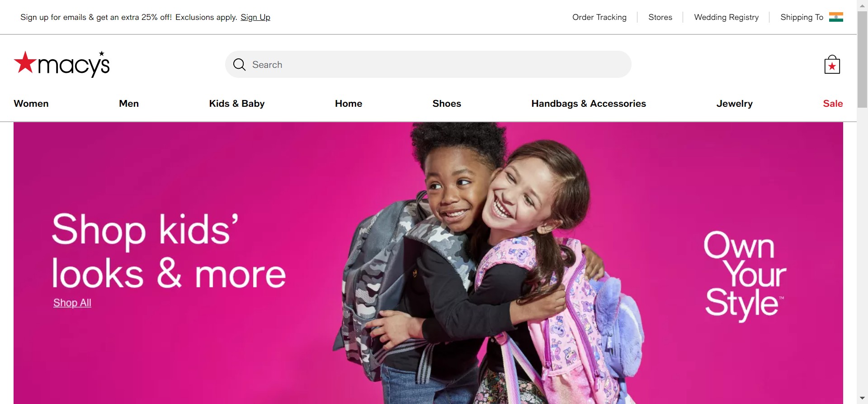Screen dimensions: 868x404
Task: Open the Women menu
Action: point(31,104)
